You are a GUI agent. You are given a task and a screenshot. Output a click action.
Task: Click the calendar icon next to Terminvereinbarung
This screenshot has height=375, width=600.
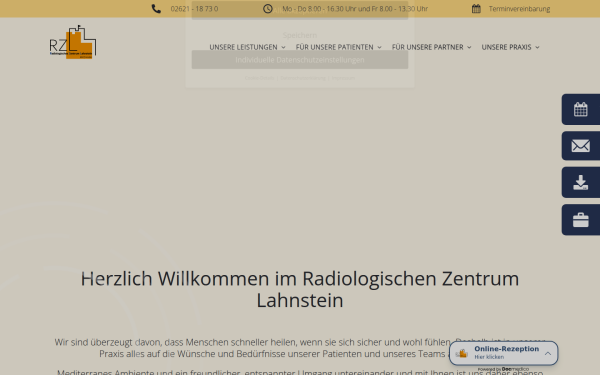pos(476,9)
